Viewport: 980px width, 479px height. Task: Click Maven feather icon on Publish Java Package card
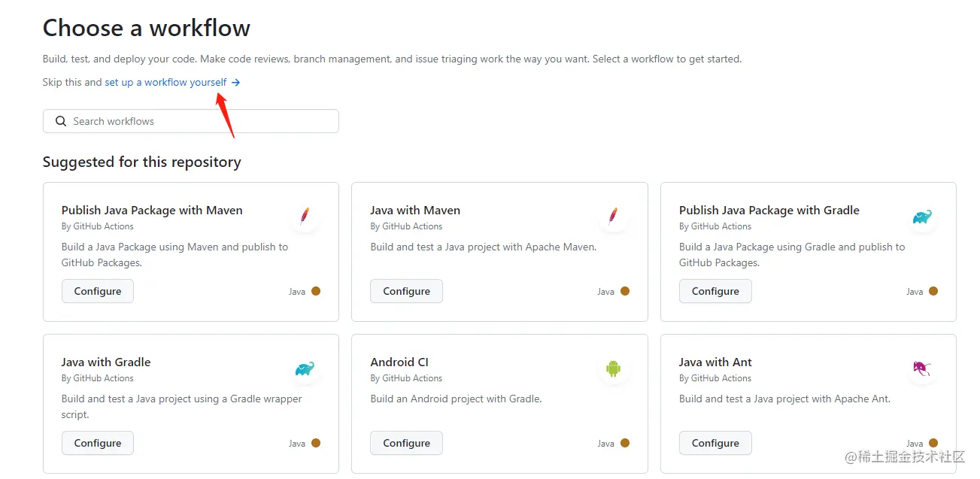305,217
